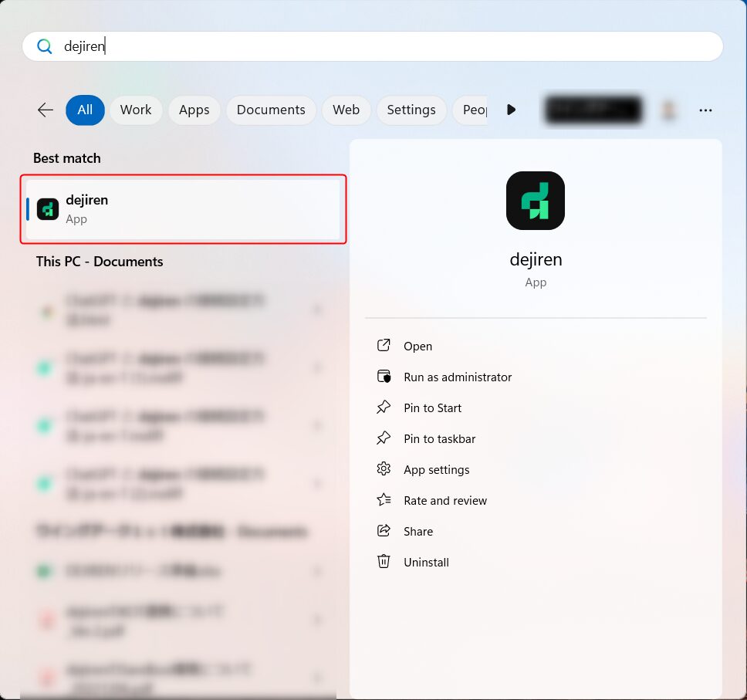Switch to the Settings filter tab

[x=411, y=110]
